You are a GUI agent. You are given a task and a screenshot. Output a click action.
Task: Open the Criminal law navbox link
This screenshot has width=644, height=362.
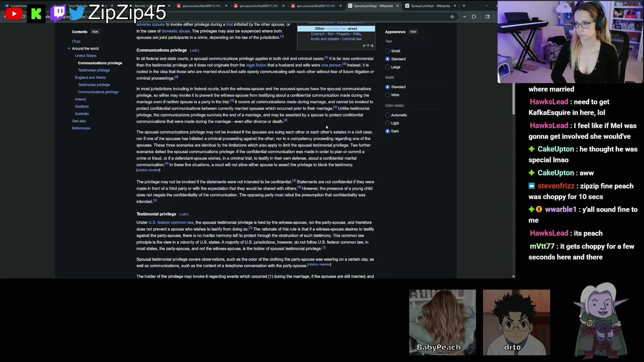[x=352, y=39]
